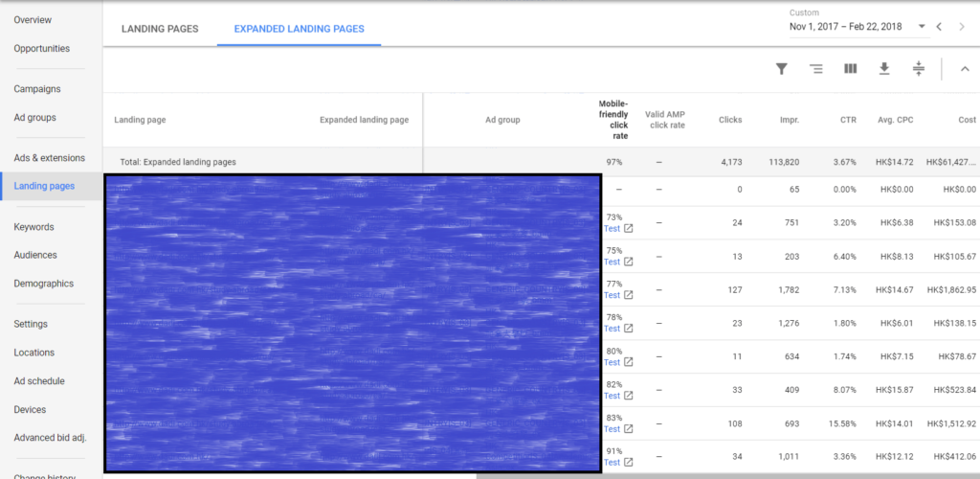This screenshot has height=479, width=980.
Task: Go to Ad groups in the sidebar
Action: click(35, 118)
